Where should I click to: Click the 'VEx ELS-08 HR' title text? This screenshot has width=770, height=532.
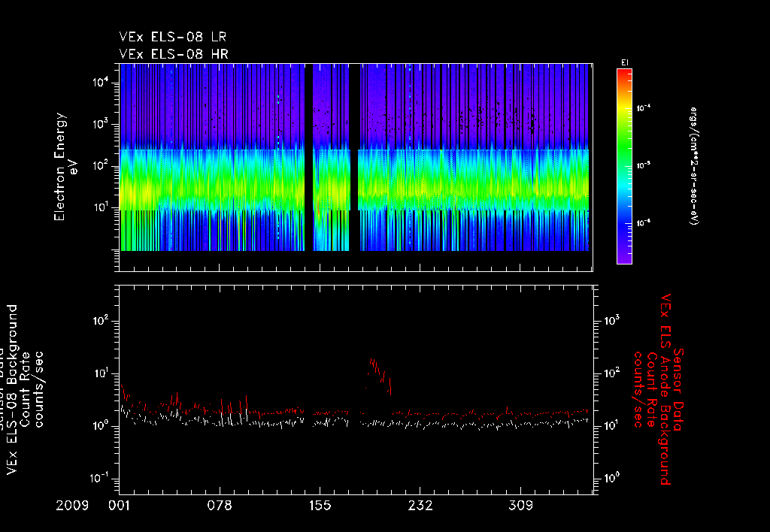[174, 54]
